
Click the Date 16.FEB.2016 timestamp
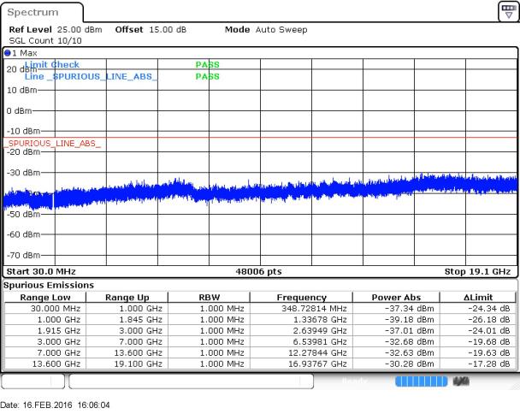point(55,405)
